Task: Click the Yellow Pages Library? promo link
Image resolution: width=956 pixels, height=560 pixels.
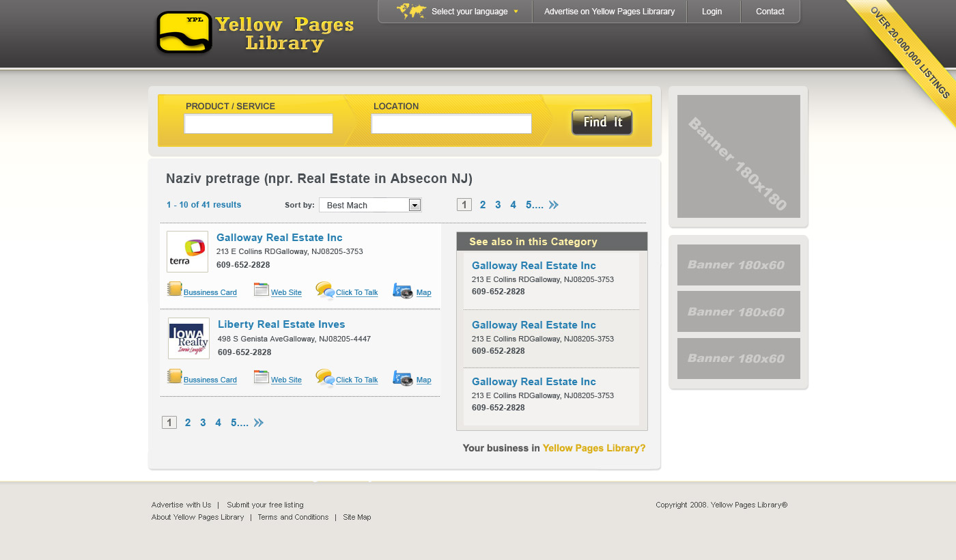Action: (594, 448)
